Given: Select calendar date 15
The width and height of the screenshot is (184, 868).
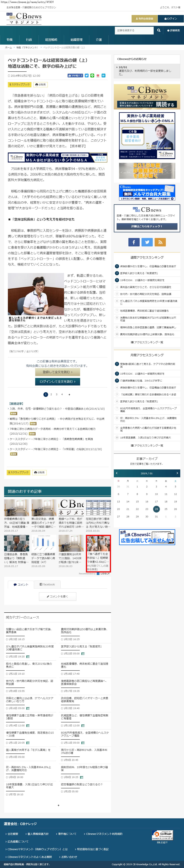Looking at the screenshot, I should [137, 501].
